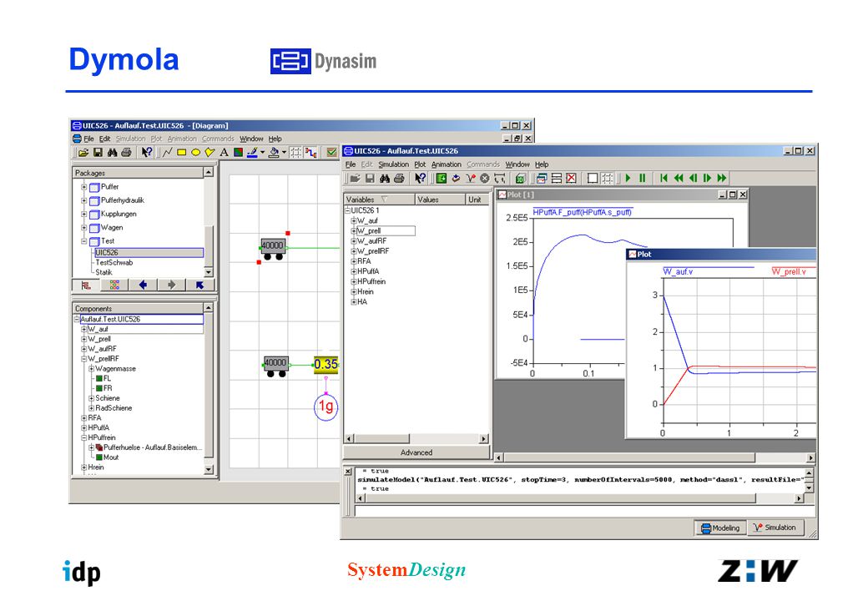What's This help cursor in Diagram toolbar
Viewport: 868px width, 601px height.
[147, 152]
